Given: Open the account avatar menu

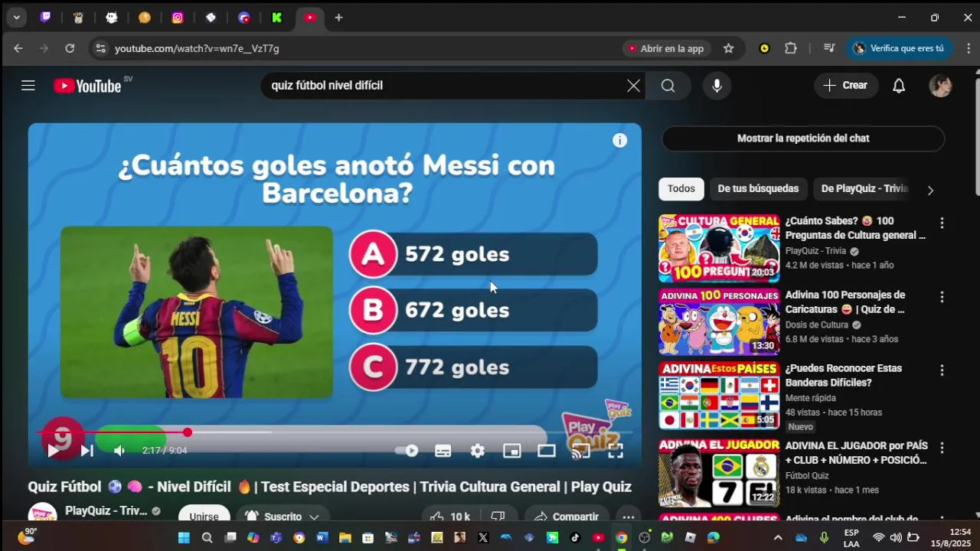Looking at the screenshot, I should point(940,86).
